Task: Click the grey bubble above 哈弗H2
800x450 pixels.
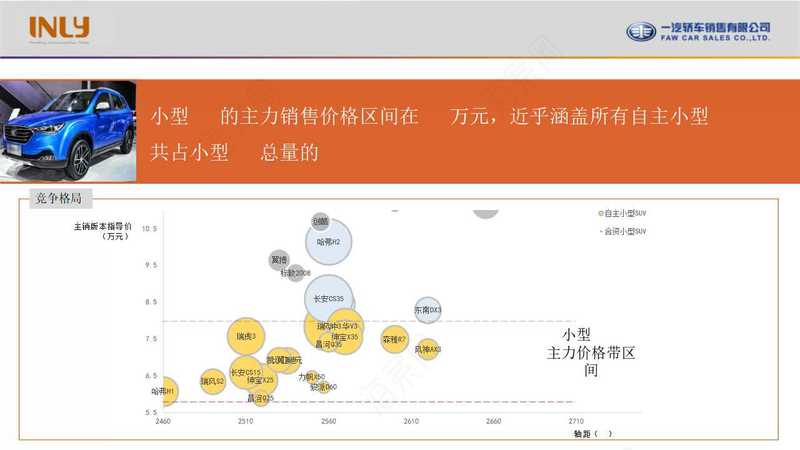Action: [320, 221]
